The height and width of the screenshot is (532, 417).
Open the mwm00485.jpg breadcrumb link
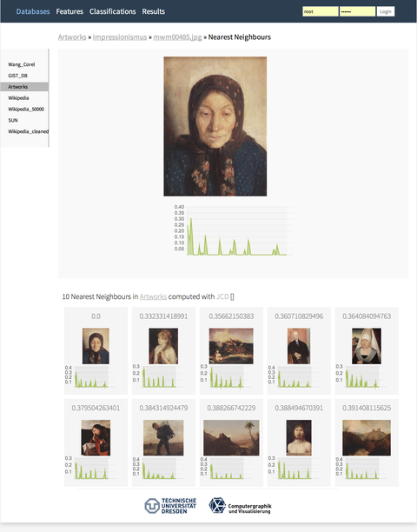pos(177,37)
